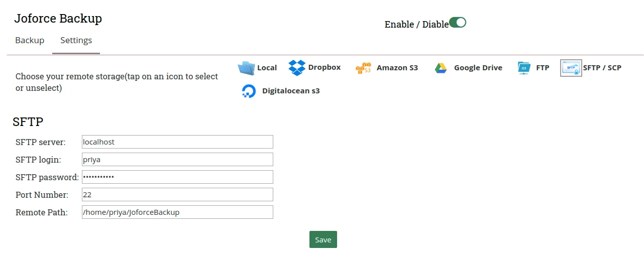Click the Digitalocean s3 text label
Image resolution: width=644 pixels, height=256 pixels.
point(291,91)
